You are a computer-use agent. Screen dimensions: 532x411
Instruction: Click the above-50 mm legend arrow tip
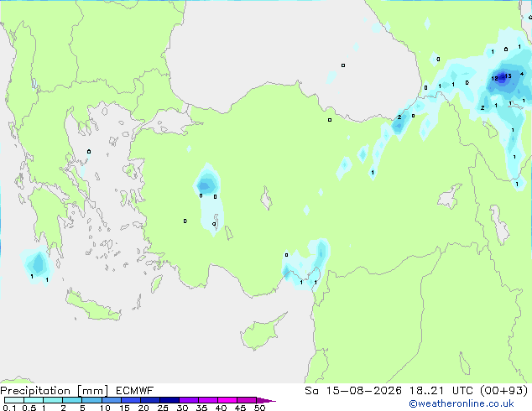266,400
